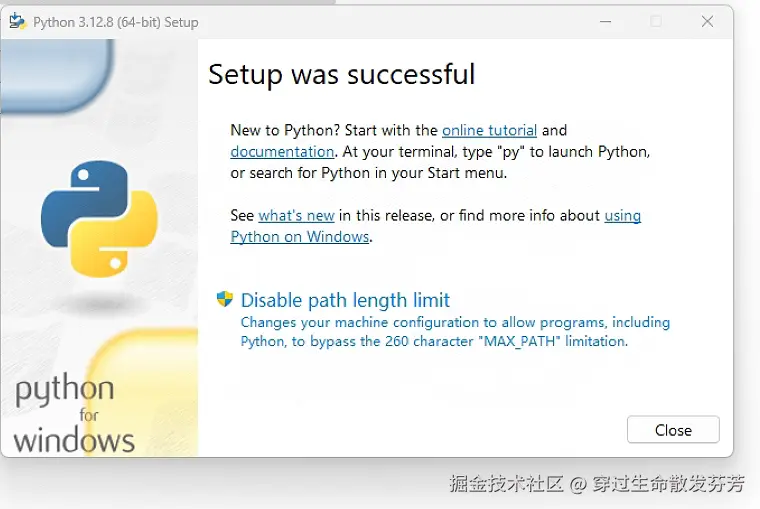Viewport: 760px width, 509px height.
Task: Open the what's new link
Action: pyautogui.click(x=297, y=215)
